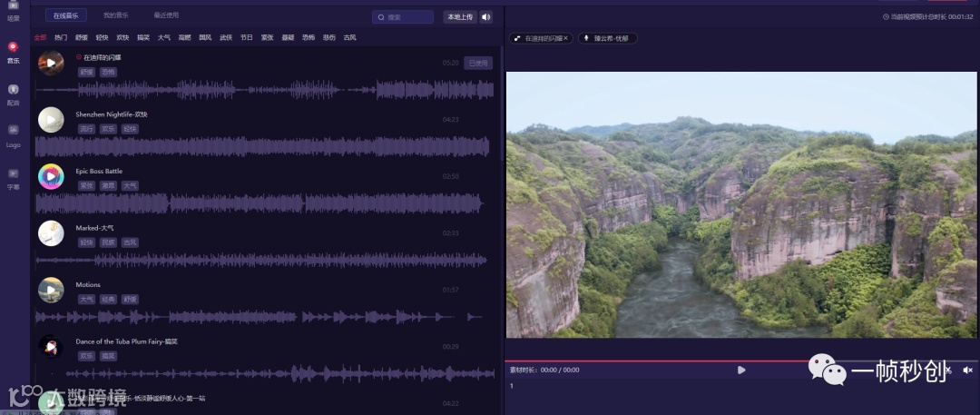Click the Motions track title
This screenshot has height=415, width=980.
tap(88, 285)
